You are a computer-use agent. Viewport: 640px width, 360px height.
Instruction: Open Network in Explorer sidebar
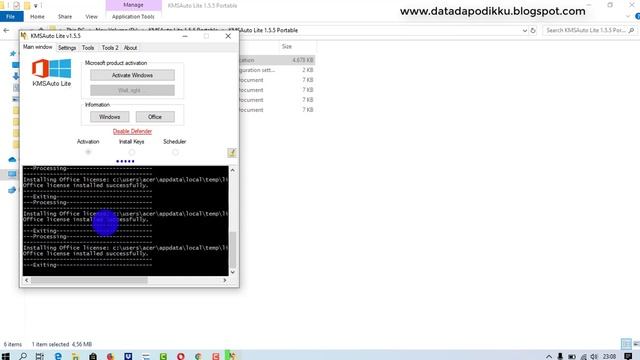pyautogui.click(x=12, y=190)
